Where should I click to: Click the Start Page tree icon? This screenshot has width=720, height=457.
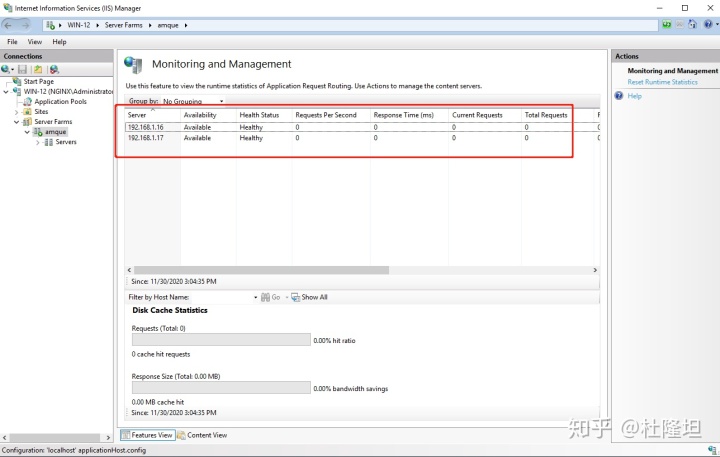click(17, 81)
